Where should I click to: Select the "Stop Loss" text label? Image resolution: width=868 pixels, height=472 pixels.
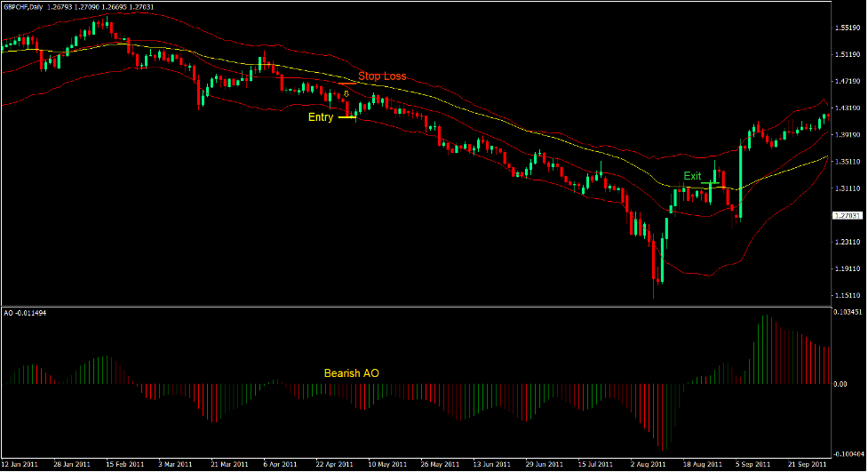point(382,76)
